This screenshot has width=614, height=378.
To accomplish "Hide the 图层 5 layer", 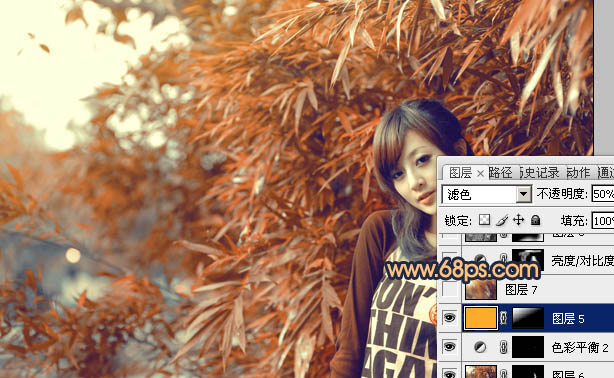I will pyautogui.click(x=449, y=318).
